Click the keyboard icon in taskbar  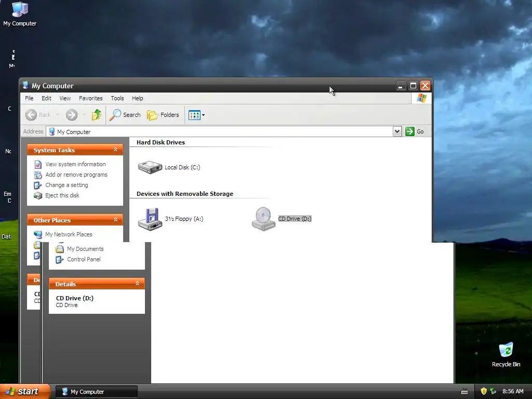[x=464, y=392]
